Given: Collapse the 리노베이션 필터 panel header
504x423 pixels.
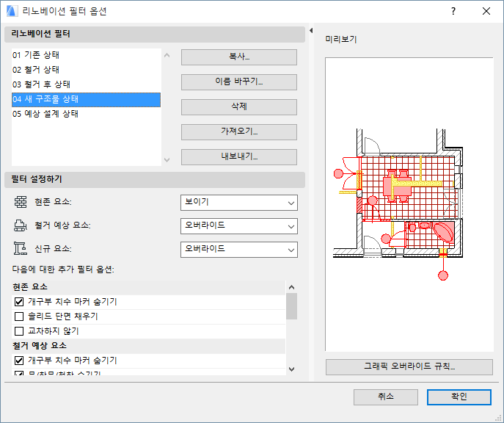Looking at the screenshot, I should pyautogui.click(x=155, y=35).
